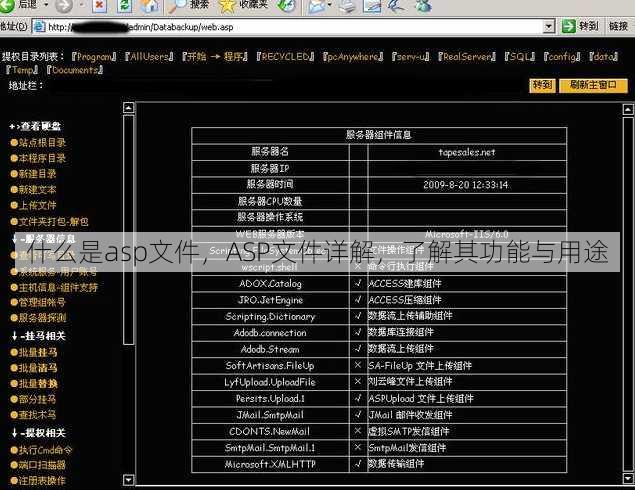Select 本程序目录 in the sidebar
Screen dimensions: 635x490
tap(38, 158)
